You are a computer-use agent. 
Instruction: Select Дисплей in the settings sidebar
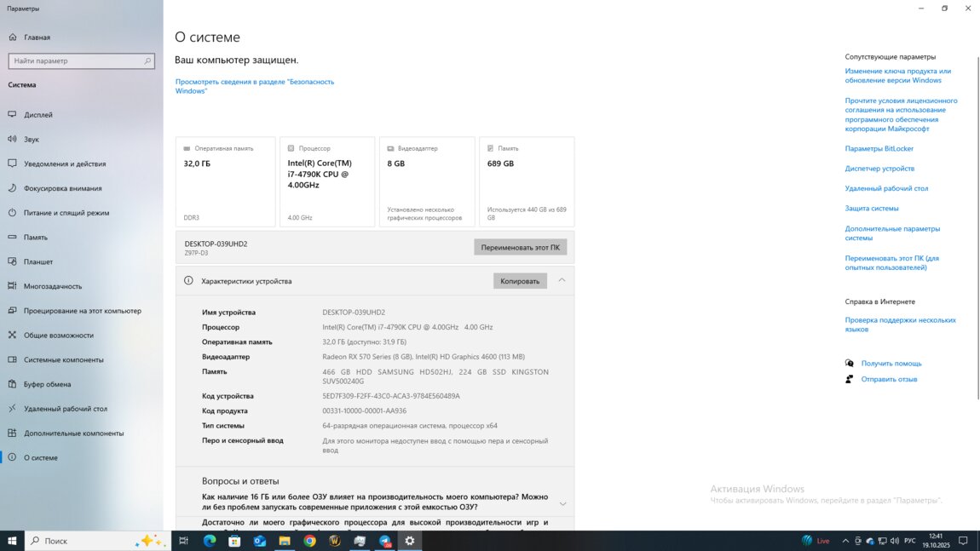click(x=38, y=115)
